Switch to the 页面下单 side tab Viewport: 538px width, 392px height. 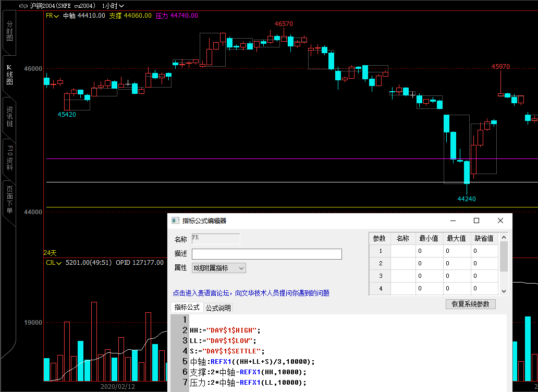pos(9,201)
